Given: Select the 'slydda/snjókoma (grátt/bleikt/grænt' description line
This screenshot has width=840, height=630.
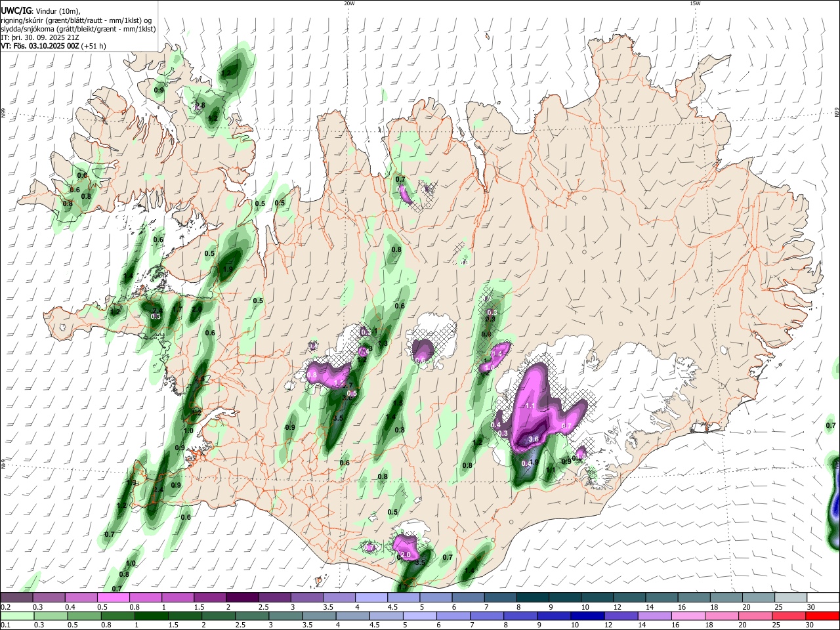Looking at the screenshot, I should (x=78, y=29).
